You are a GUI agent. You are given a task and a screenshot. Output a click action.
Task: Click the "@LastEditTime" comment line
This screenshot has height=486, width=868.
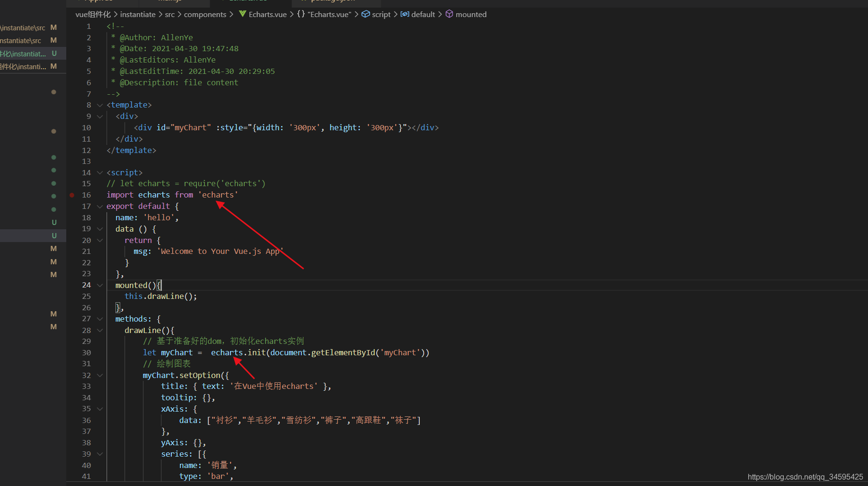(x=197, y=71)
